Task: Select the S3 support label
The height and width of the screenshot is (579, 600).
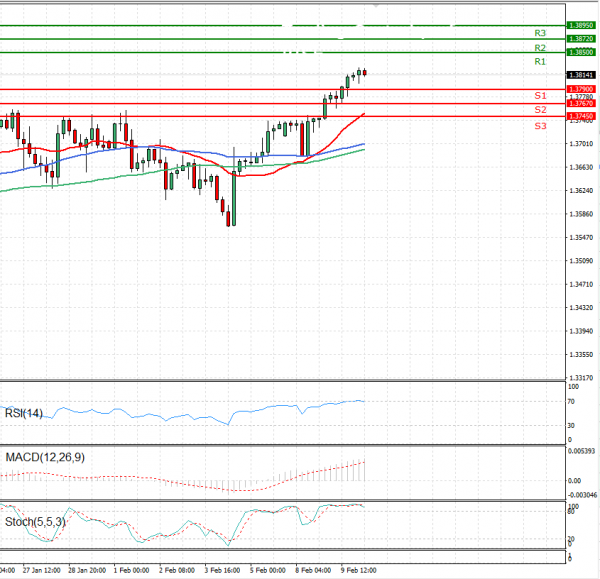Action: coord(539,126)
